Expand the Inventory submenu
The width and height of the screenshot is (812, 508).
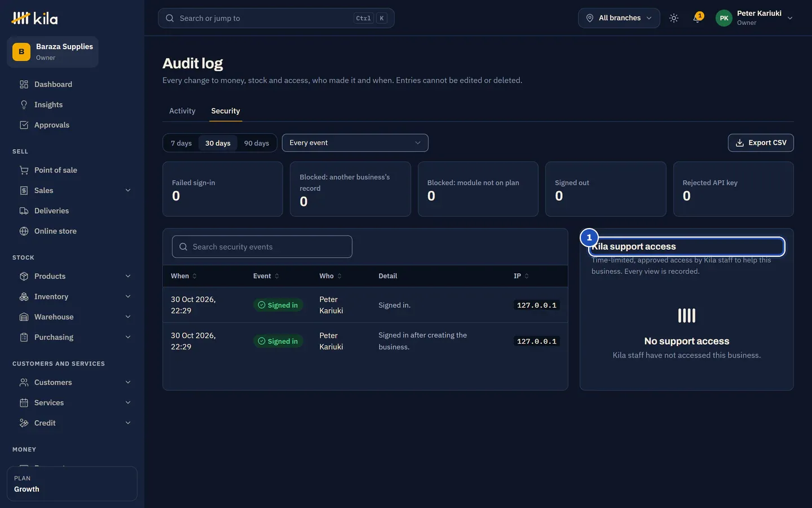coord(128,296)
